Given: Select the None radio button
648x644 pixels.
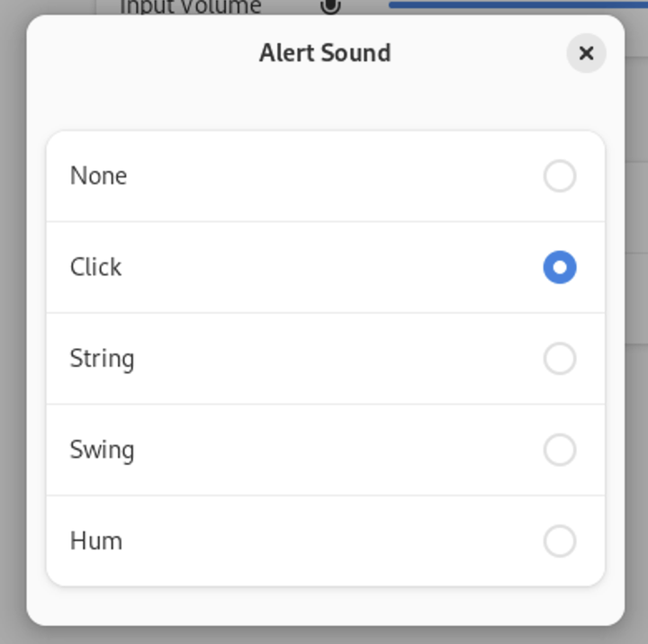Looking at the screenshot, I should pos(559,176).
